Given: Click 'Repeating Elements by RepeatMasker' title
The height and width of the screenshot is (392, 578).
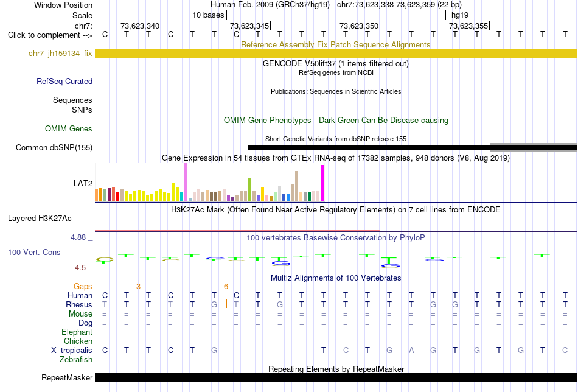Looking at the screenshot, I should (x=336, y=369).
